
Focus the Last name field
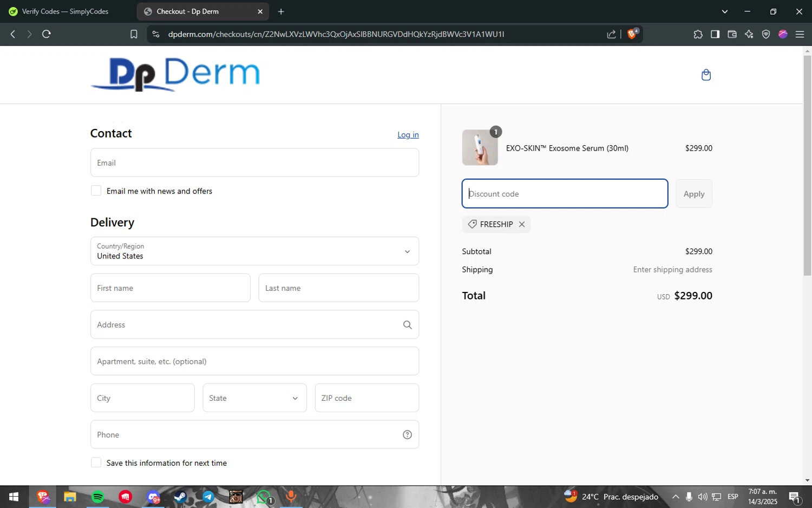click(339, 288)
